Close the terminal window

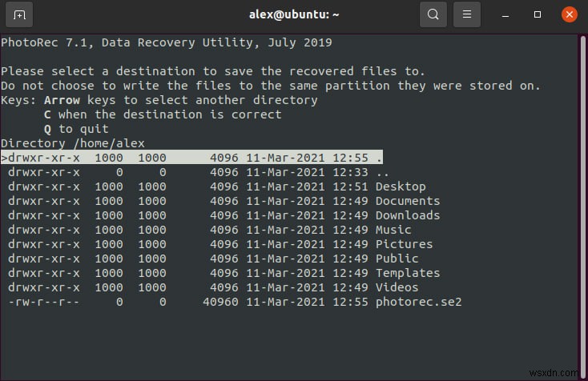click(x=570, y=14)
